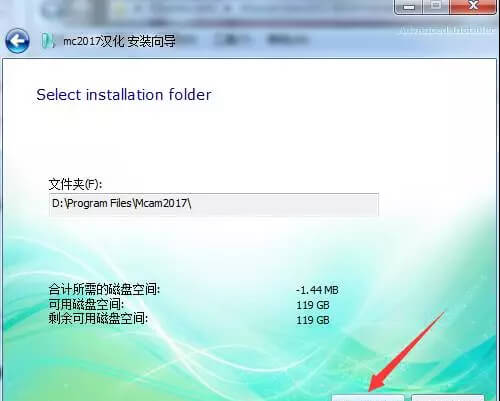500x401 pixels.
Task: Click the faint Advanced Installer watermark text
Action: [447, 30]
